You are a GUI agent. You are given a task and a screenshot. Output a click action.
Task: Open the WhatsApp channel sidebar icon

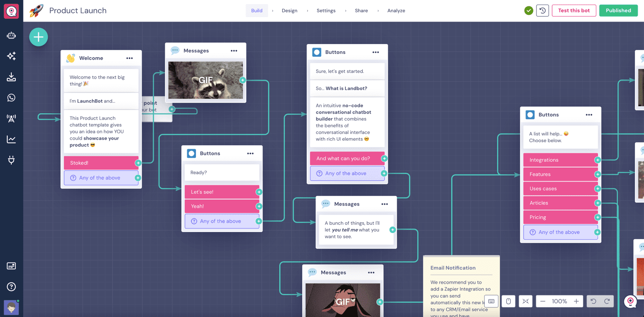point(11,98)
